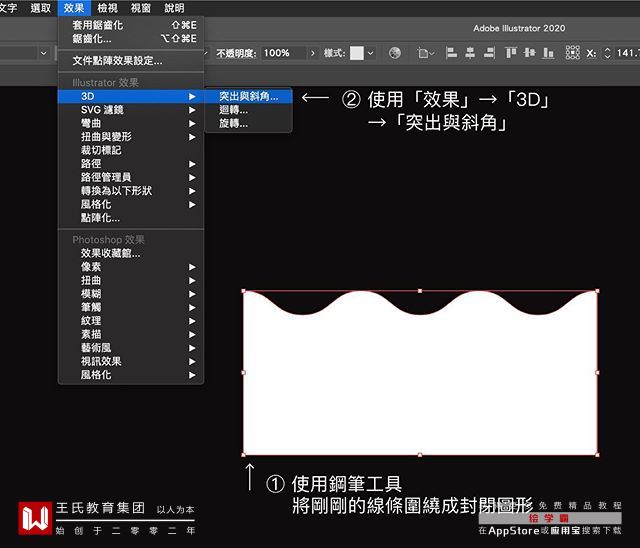Expand the 筆觸 submenu
The image size is (640, 548).
click(131, 307)
